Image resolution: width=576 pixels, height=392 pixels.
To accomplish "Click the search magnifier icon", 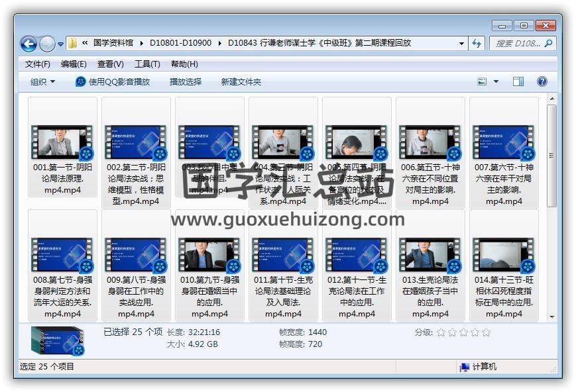I will [548, 43].
